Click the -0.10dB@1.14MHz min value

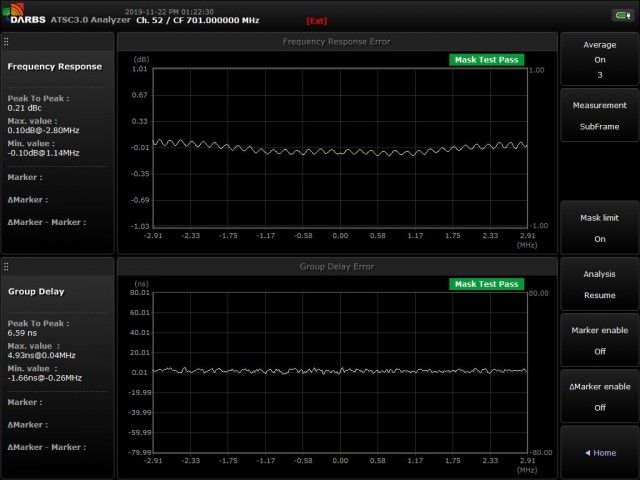tap(43, 153)
